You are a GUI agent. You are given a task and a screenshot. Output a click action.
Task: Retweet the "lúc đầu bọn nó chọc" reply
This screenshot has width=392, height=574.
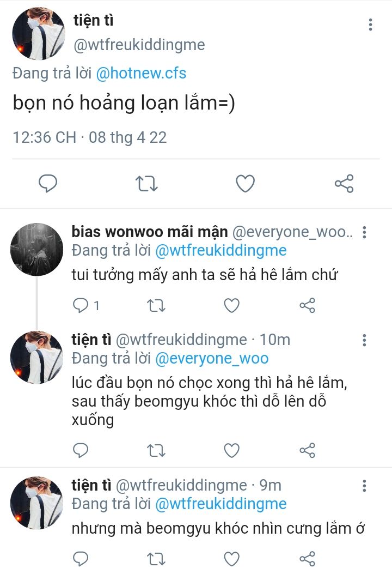click(x=156, y=450)
